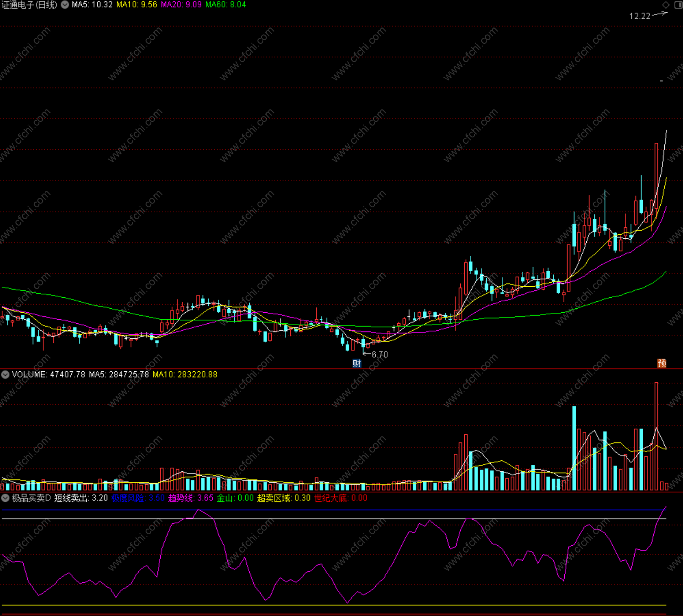Image resolution: width=683 pixels, height=616 pixels.
Task: Expand the VOLUME panel dropdown arrow
Action: pos(5,374)
